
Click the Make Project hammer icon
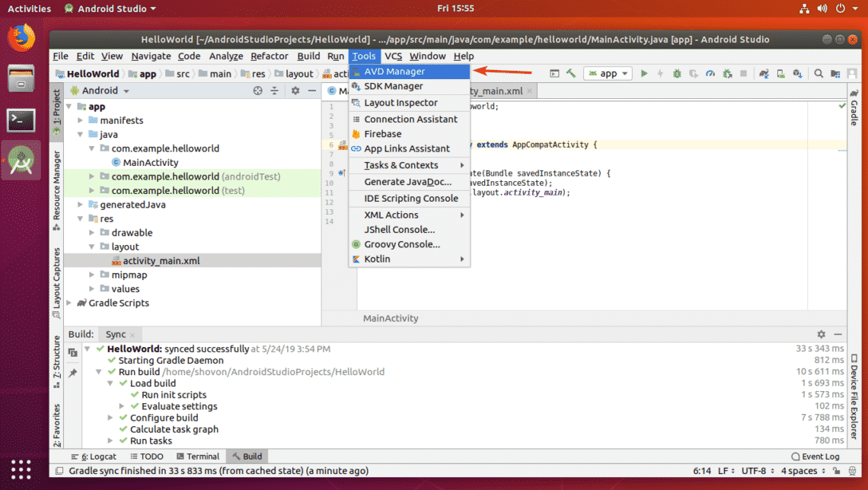tap(571, 73)
